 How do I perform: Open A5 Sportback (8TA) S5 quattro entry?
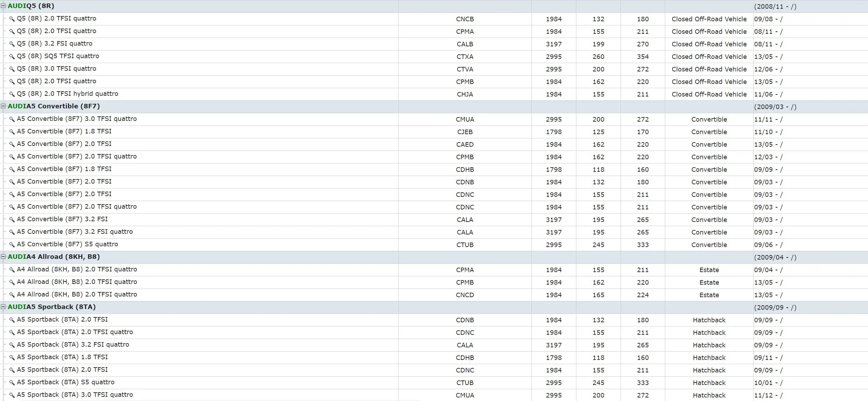pyautogui.click(x=66, y=382)
